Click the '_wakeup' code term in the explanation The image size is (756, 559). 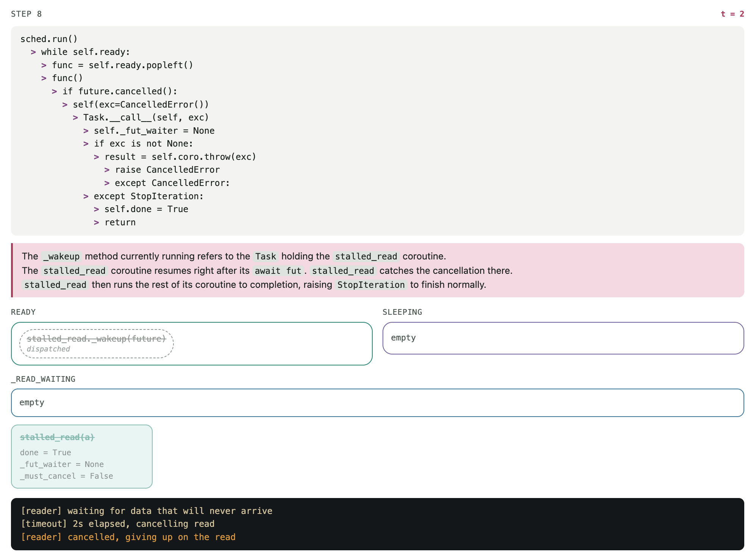[61, 256]
